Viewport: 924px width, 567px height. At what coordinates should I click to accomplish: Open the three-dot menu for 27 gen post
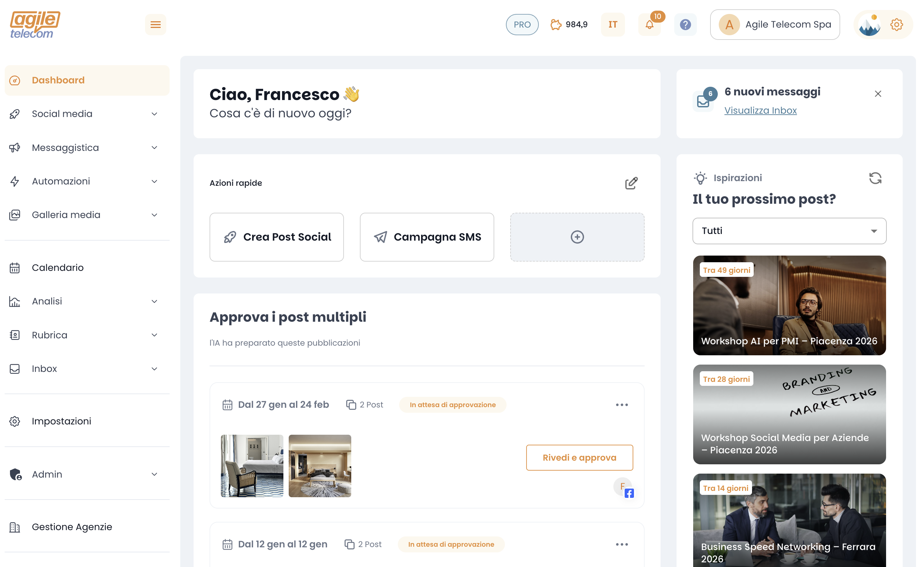(x=622, y=404)
